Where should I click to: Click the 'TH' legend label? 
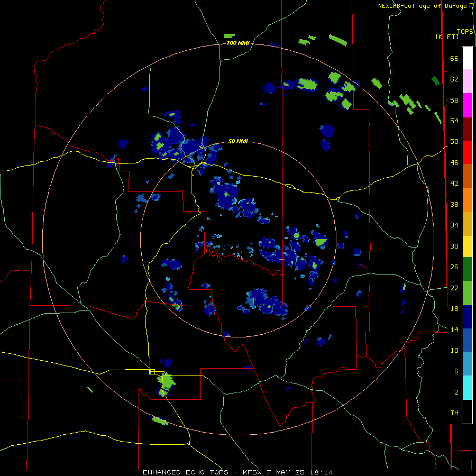tap(454, 413)
